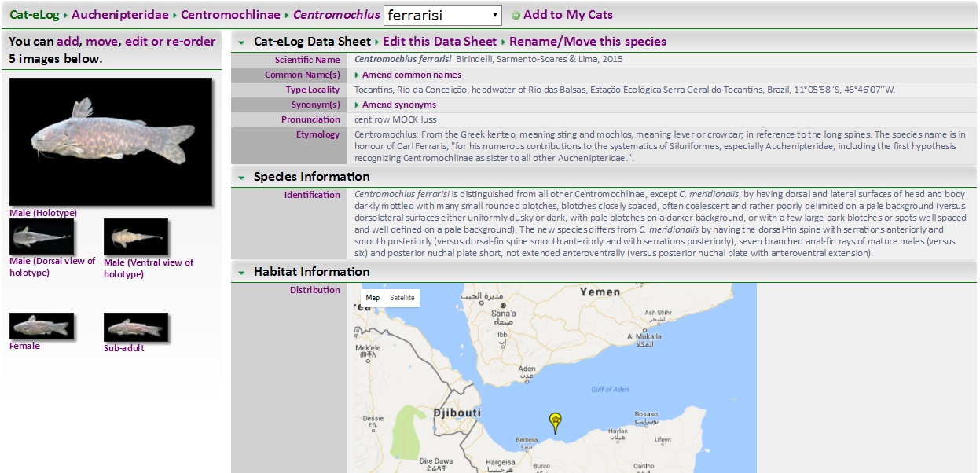Click the Djibouti label on map
Viewport: 980px width, 473px height.
coord(457,412)
